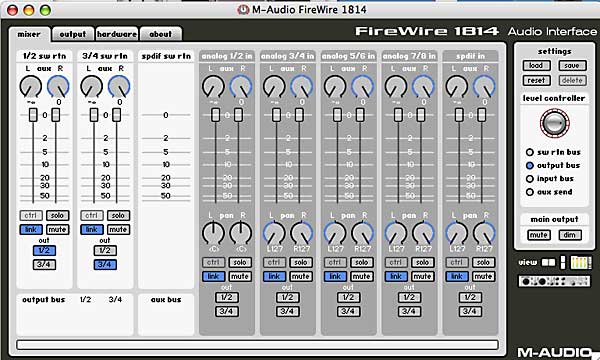Choose the side-by-side view layout icon
The width and height of the screenshot is (600, 360).
(548, 262)
